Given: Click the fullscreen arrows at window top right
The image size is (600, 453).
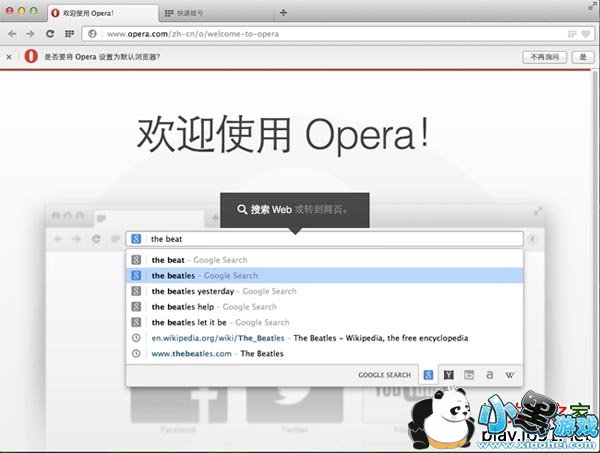Looking at the screenshot, I should pyautogui.click(x=593, y=6).
